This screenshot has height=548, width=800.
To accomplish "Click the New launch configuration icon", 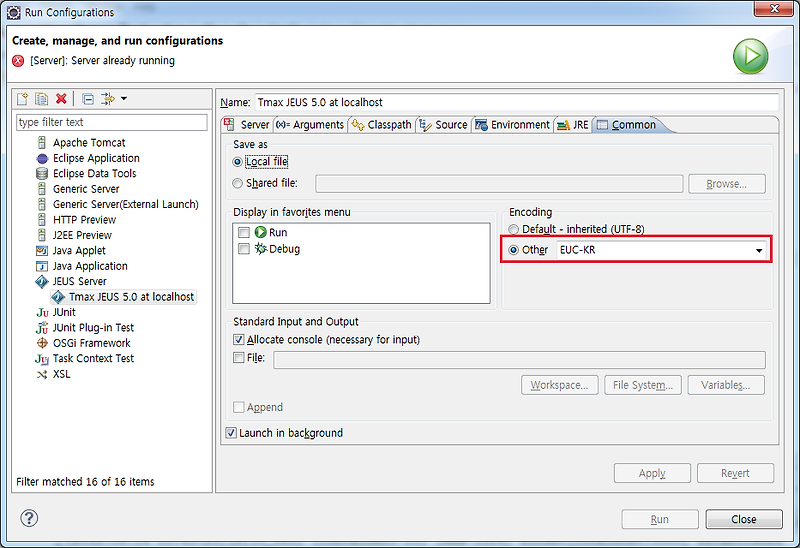I will (22, 98).
